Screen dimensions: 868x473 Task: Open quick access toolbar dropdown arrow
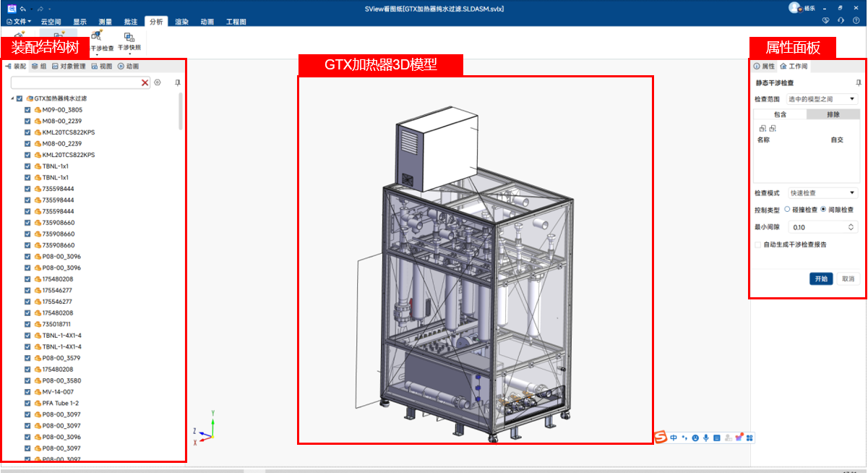pyautogui.click(x=49, y=9)
